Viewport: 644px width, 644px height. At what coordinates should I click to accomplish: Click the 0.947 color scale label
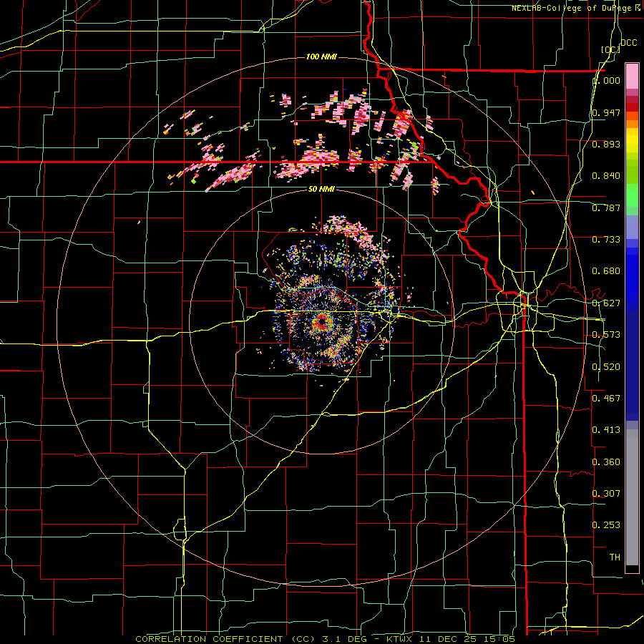pos(606,112)
